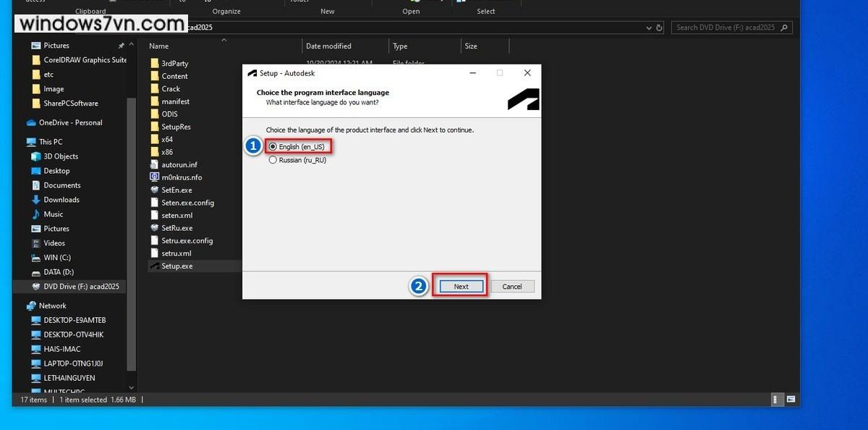Open the 3D Objects sidebar item

pyautogui.click(x=61, y=156)
